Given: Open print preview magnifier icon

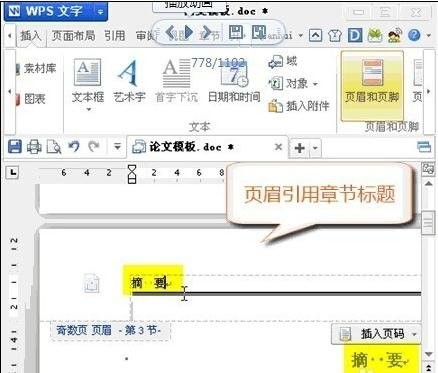Looking at the screenshot, I should coord(54,147).
